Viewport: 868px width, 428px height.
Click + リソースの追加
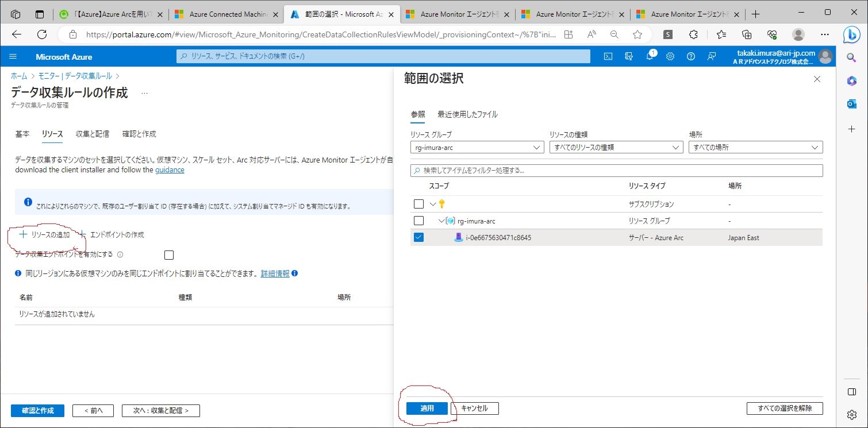pos(45,234)
